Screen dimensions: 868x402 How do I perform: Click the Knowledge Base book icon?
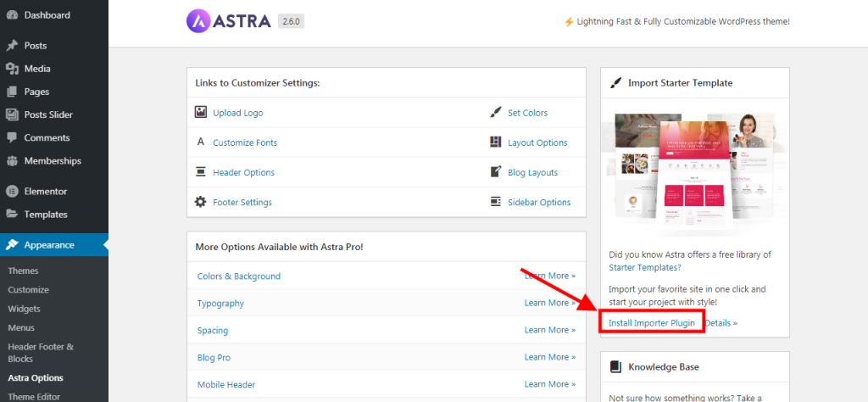pyautogui.click(x=615, y=366)
